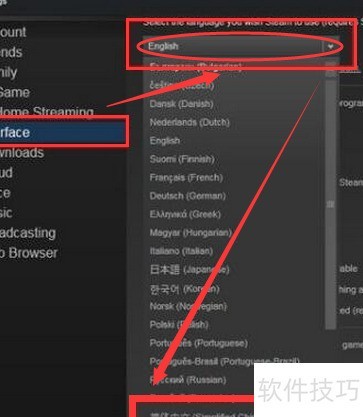Open the Interface settings category

[x=63, y=132]
